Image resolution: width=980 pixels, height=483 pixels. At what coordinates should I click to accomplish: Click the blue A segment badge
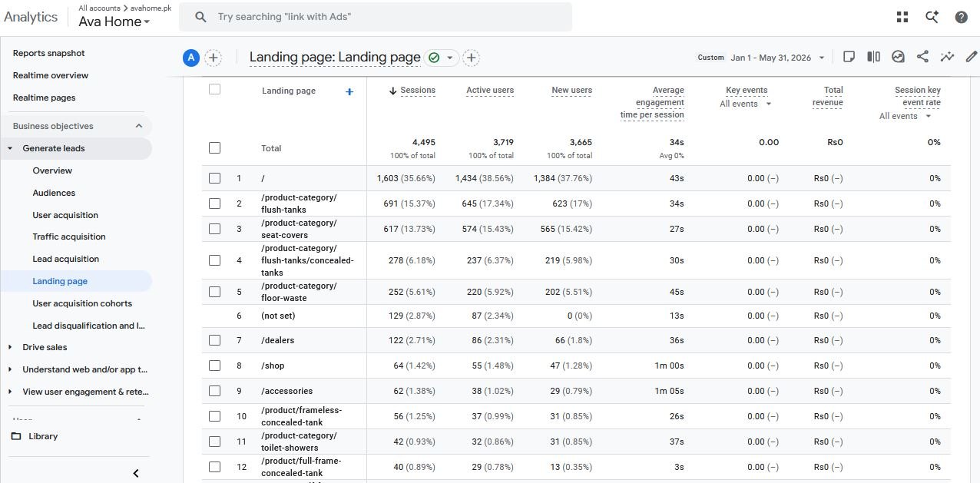[x=190, y=58]
